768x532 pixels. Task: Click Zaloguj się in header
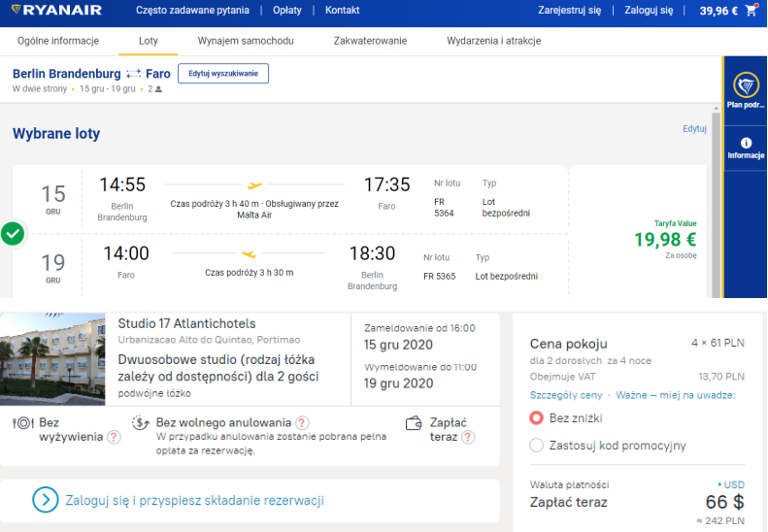pyautogui.click(x=649, y=10)
